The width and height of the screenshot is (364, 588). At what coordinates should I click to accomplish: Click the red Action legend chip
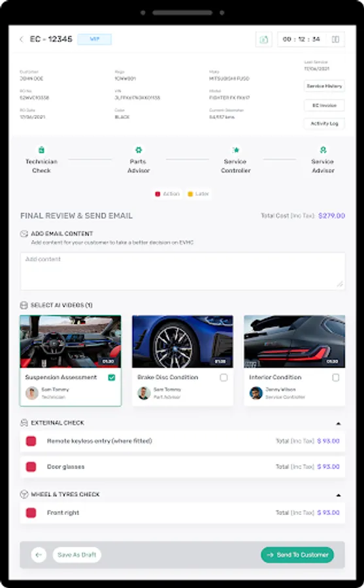tap(167, 194)
